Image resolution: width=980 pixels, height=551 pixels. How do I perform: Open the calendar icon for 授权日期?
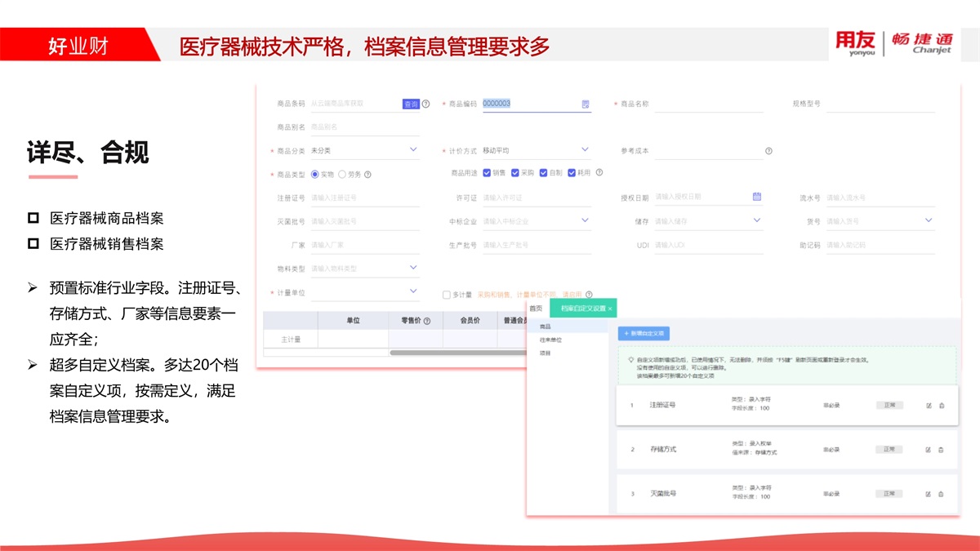pos(757,197)
